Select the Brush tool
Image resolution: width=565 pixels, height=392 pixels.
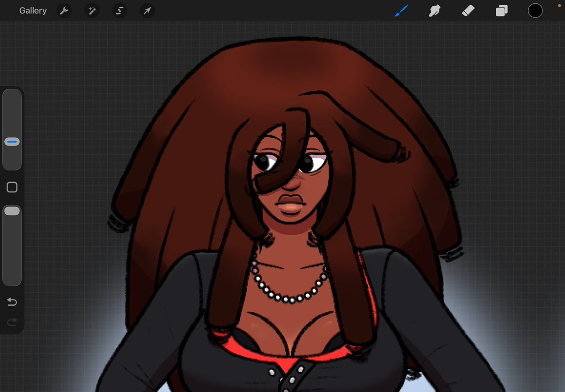point(401,10)
